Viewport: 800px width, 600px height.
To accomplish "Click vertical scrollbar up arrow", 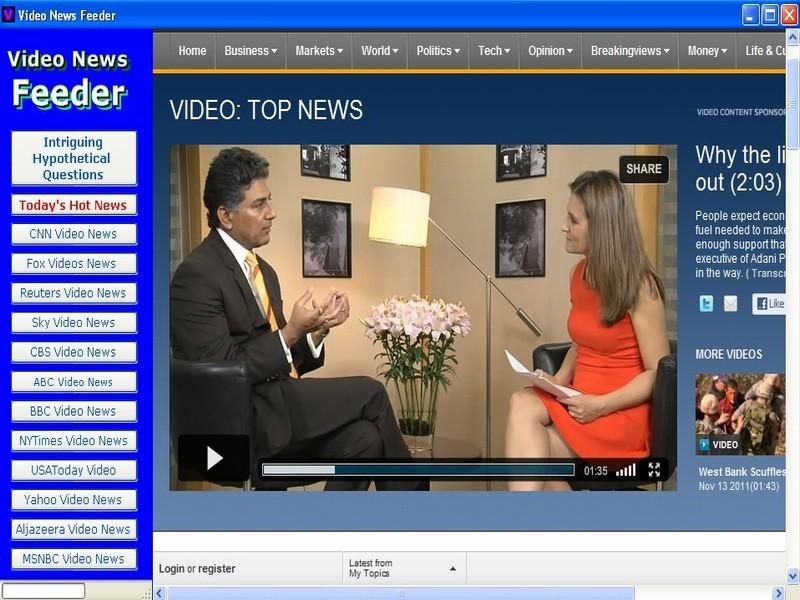I will pyautogui.click(x=793, y=37).
